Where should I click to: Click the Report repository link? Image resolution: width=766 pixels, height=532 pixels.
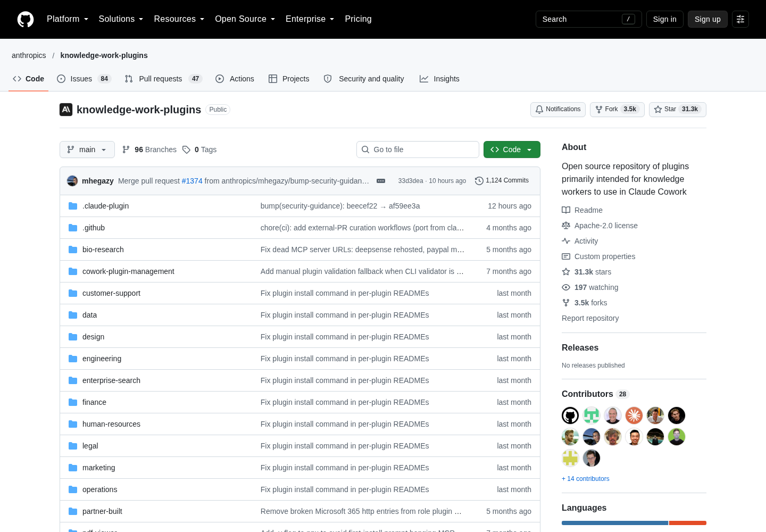coord(590,318)
